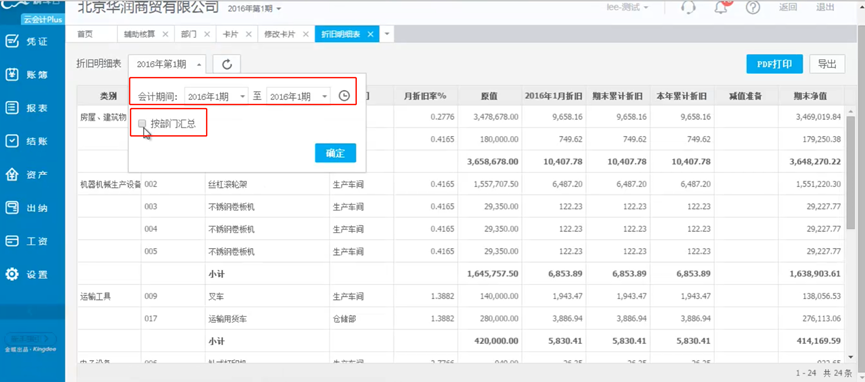This screenshot has height=382, width=865.
Task: Click the 期末净值 column header
Action: coord(810,96)
